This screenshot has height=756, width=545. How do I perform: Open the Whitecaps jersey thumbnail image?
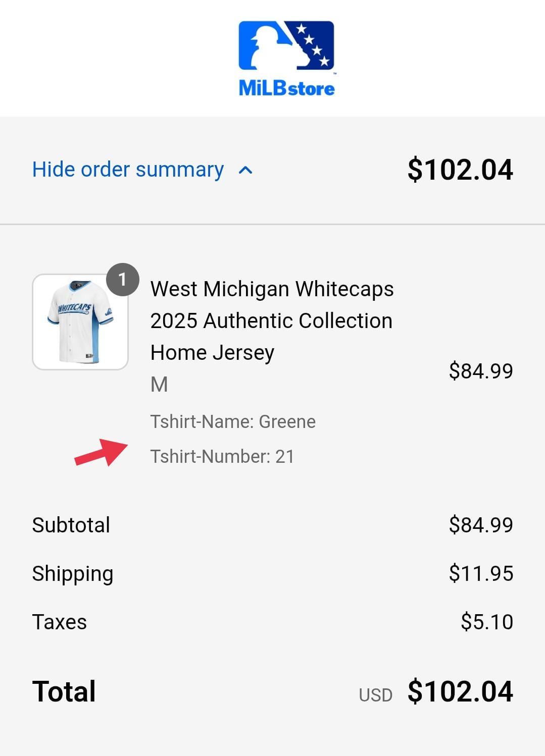(x=80, y=322)
